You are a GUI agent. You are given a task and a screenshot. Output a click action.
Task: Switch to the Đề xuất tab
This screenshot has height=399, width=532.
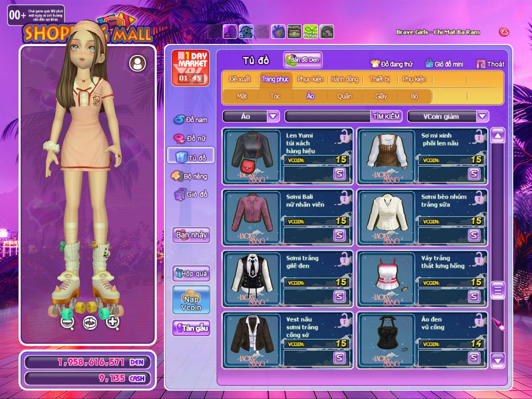240,79
